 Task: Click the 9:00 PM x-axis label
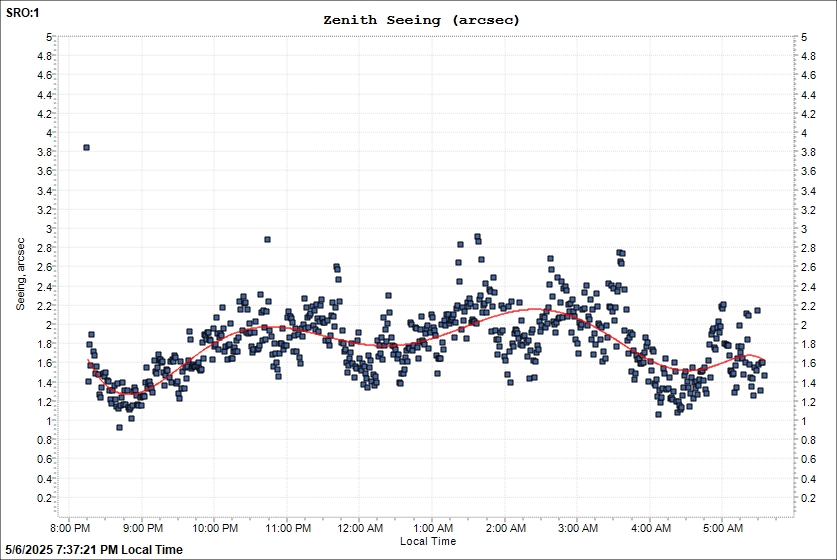click(x=143, y=528)
